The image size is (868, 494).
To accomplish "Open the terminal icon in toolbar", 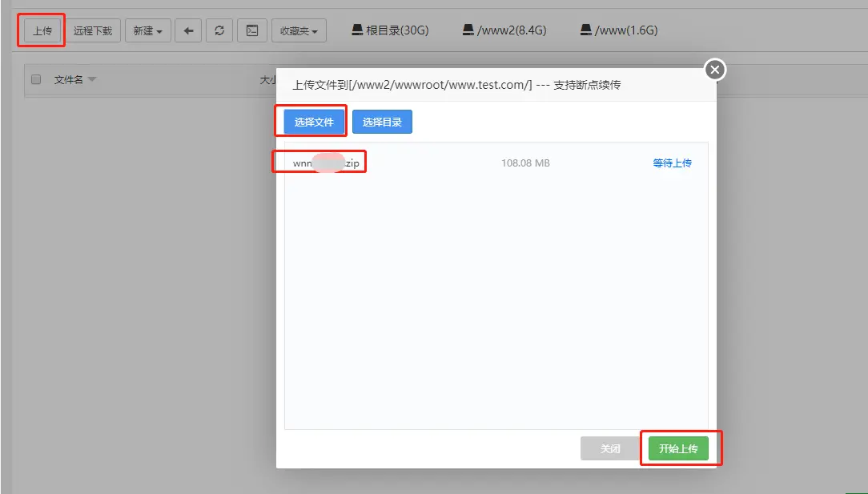I will [252, 31].
